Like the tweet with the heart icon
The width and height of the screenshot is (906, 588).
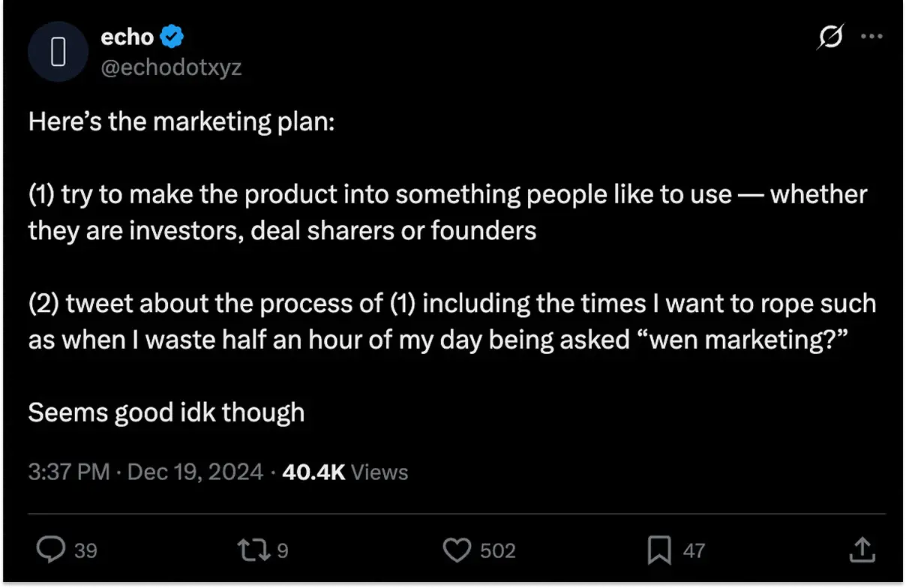click(456, 550)
